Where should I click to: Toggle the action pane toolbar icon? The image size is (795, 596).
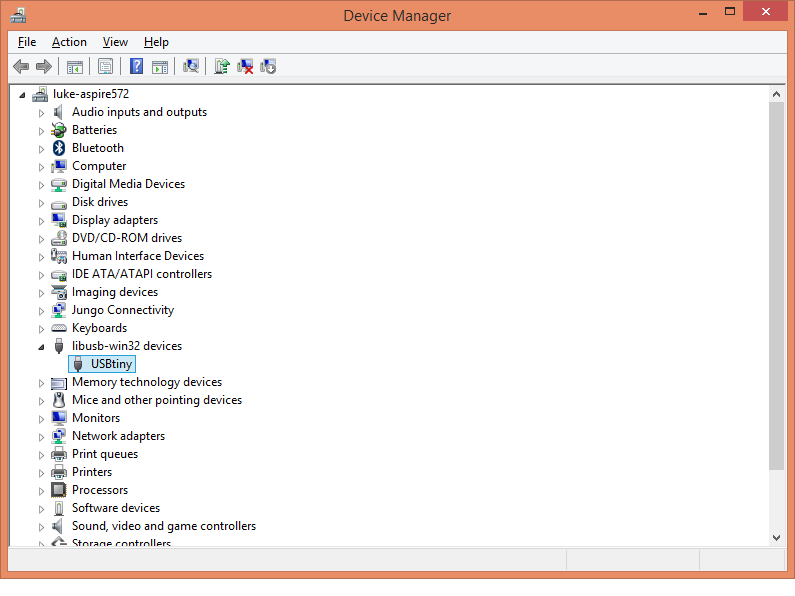pyautogui.click(x=160, y=66)
